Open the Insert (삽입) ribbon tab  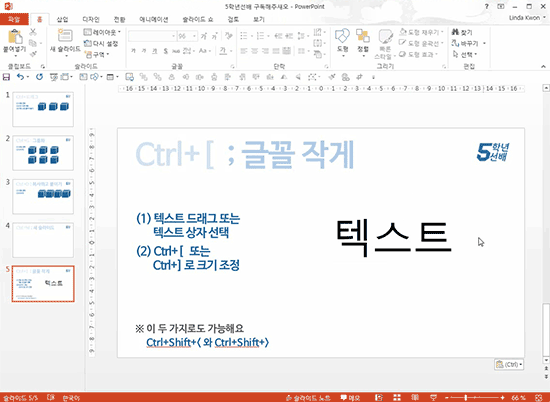click(x=62, y=19)
